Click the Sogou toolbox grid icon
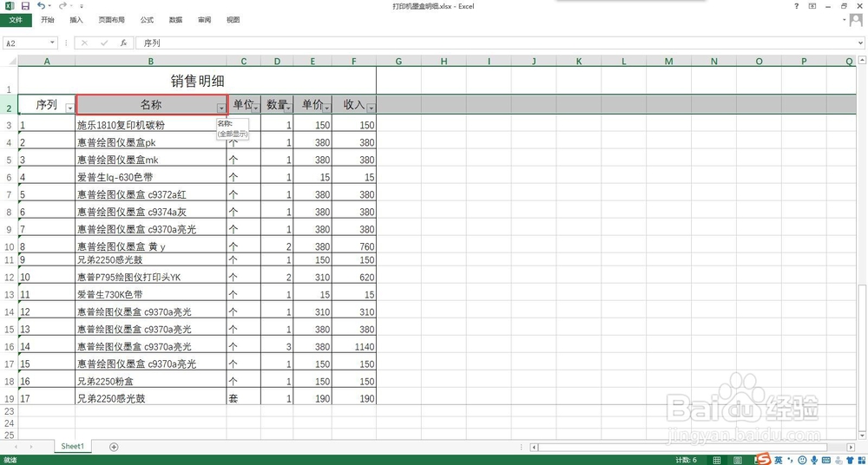This screenshot has height=465, width=868. (861, 460)
